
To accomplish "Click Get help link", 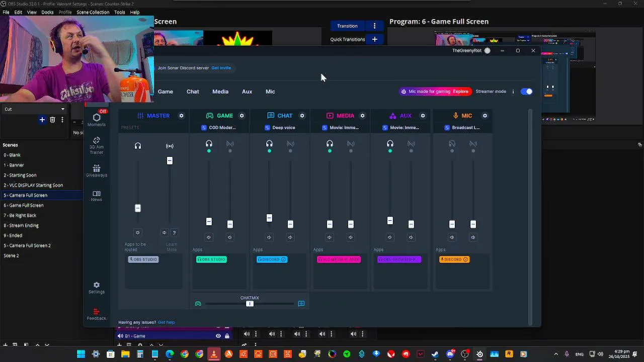I will (167, 322).
